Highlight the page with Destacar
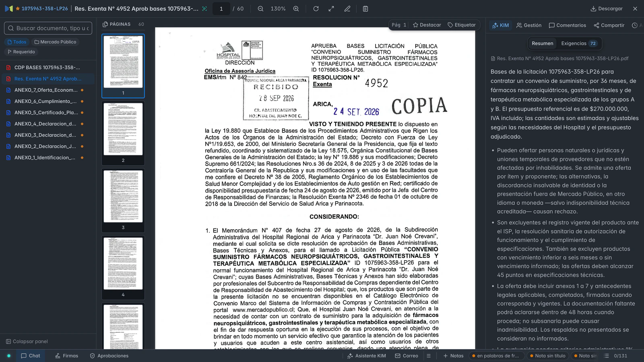The image size is (644, 362). (427, 25)
